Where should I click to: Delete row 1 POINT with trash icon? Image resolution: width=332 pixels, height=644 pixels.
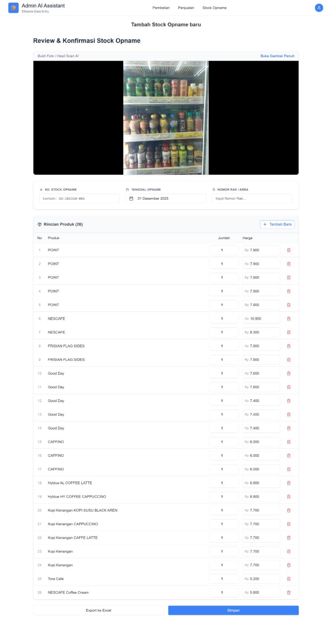click(x=289, y=250)
